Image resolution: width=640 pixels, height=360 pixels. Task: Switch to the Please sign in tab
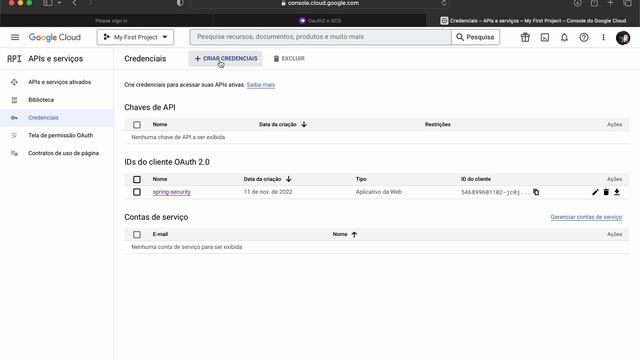(x=107, y=20)
